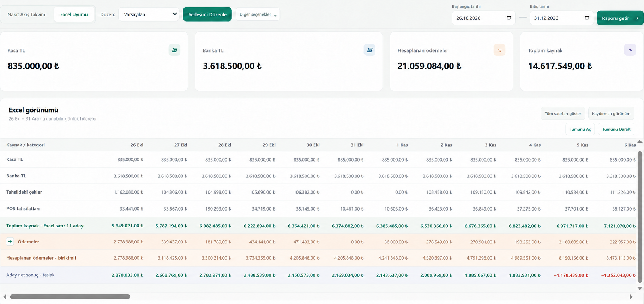The width and height of the screenshot is (644, 304).
Task: Click the Yerleşimi Düzenle button
Action: pos(207,14)
